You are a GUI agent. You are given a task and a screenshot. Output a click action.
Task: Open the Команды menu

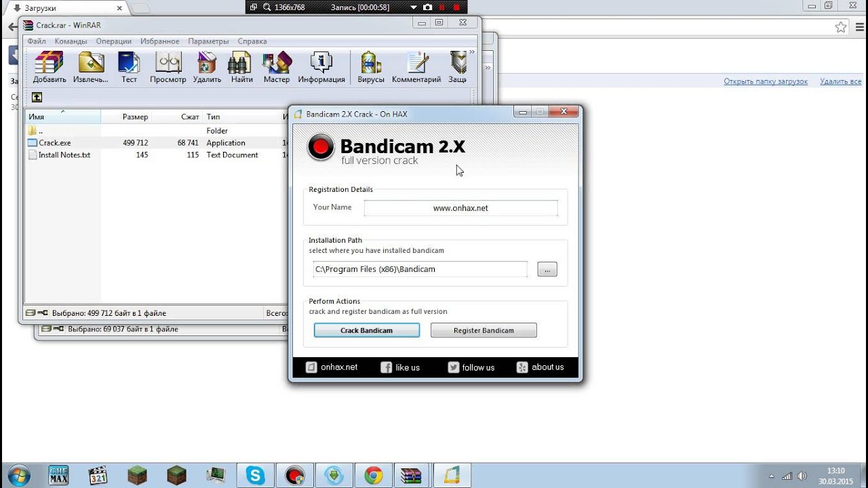tap(71, 41)
